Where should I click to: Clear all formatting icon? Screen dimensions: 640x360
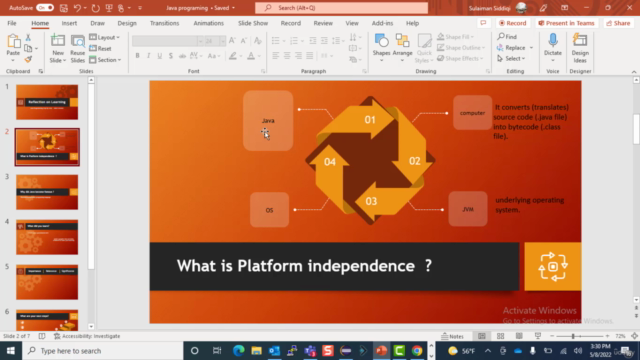click(258, 40)
